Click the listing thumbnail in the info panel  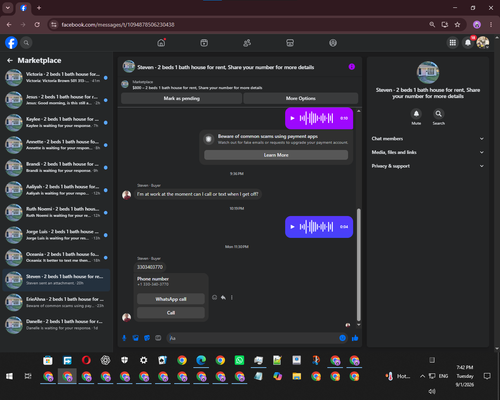point(428,72)
